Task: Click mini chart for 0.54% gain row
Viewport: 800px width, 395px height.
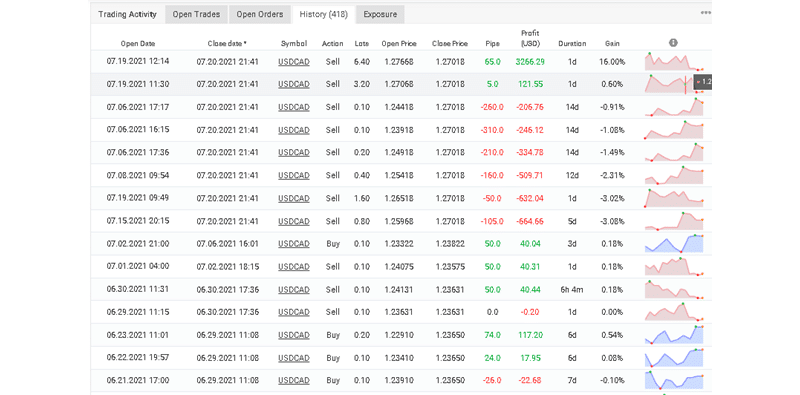Action: pyautogui.click(x=674, y=335)
